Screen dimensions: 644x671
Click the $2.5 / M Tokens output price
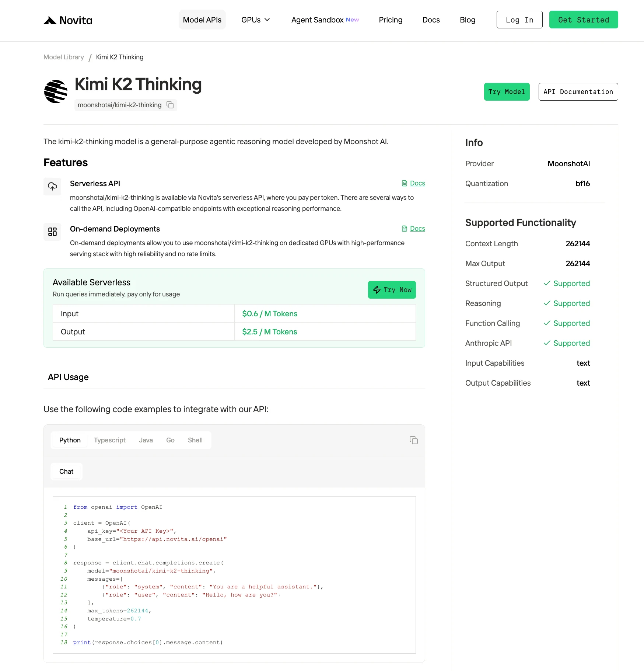tap(270, 332)
